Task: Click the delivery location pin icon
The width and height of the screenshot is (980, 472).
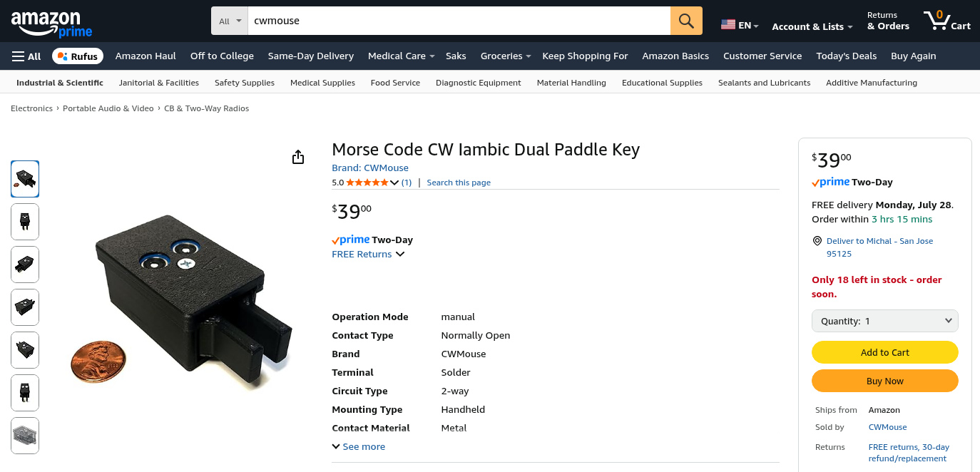Action: point(817,241)
